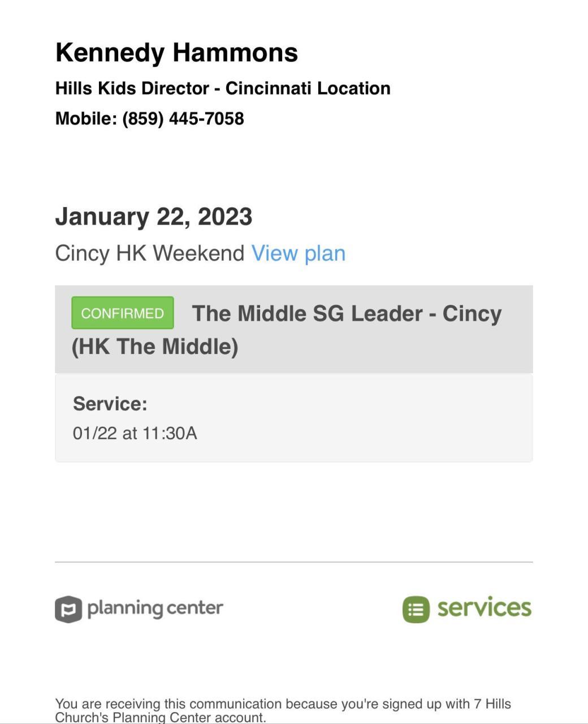Image resolution: width=588 pixels, height=724 pixels.
Task: Click the Cincinnati Location text
Action: tap(308, 88)
